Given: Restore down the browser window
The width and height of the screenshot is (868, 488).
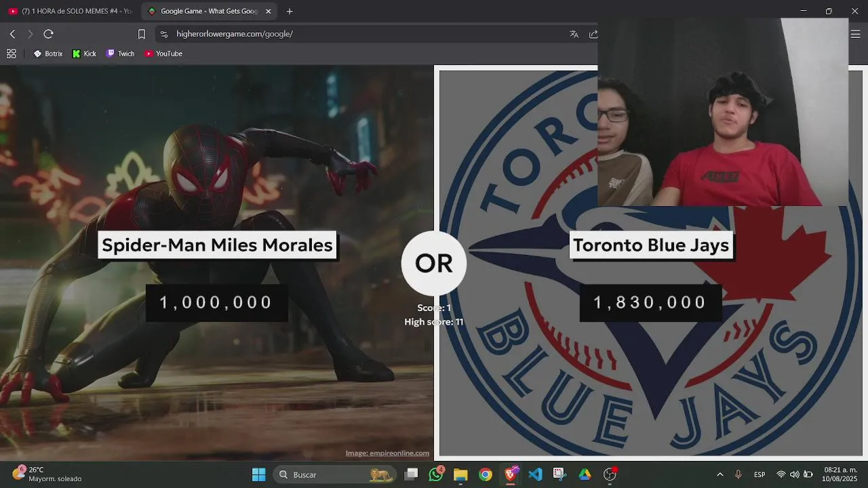Looking at the screenshot, I should pyautogui.click(x=829, y=11).
